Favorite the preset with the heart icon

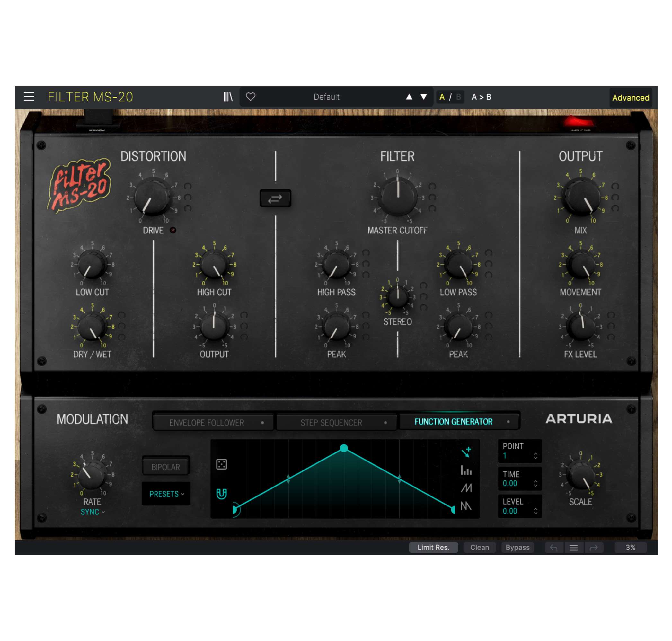click(x=251, y=97)
